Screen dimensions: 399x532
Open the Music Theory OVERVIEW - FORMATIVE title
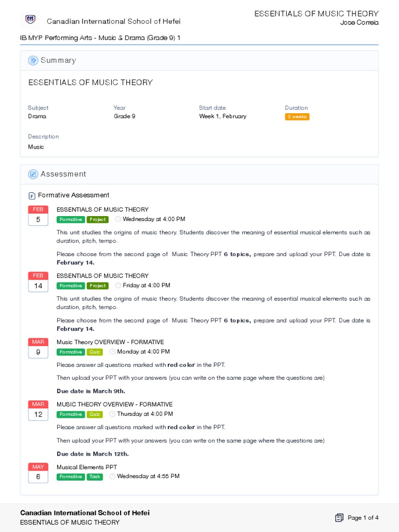110,342
